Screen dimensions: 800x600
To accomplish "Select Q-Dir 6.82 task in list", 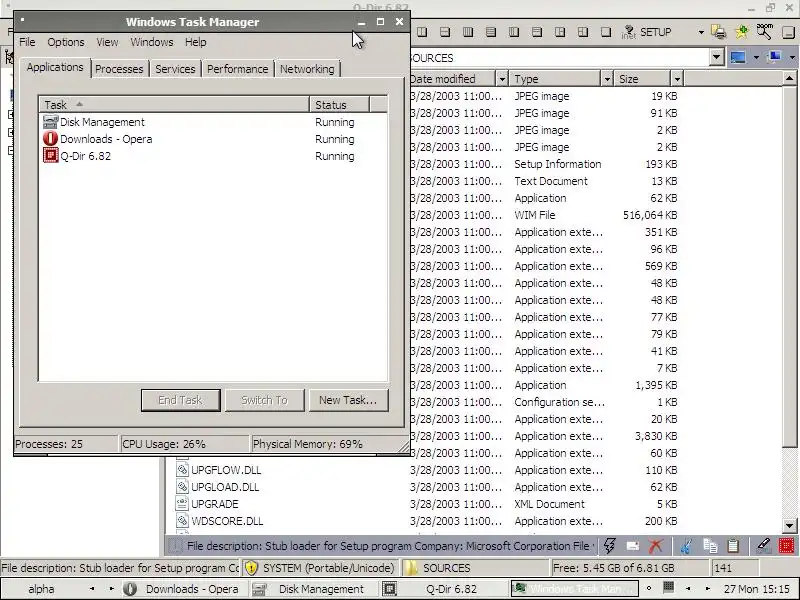I will click(213, 156).
